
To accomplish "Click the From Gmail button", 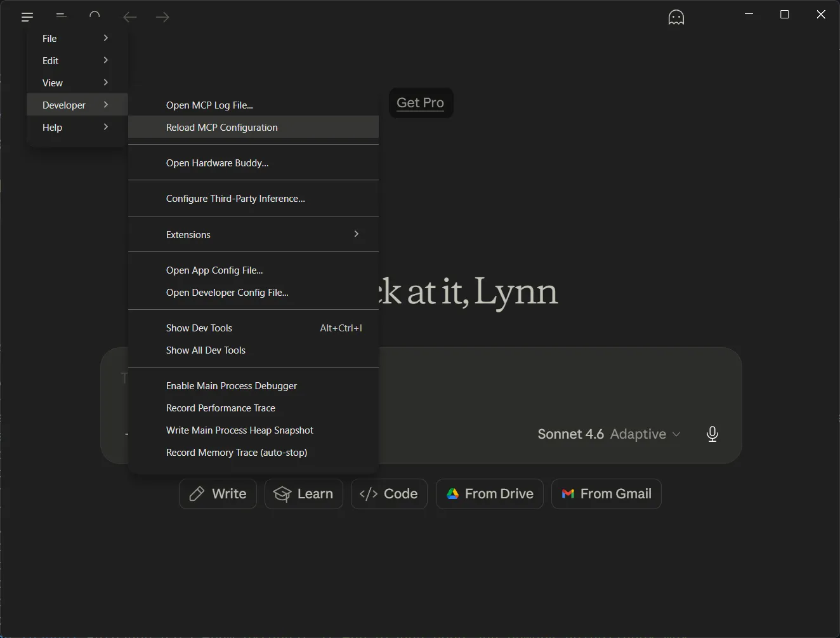I will pos(607,494).
